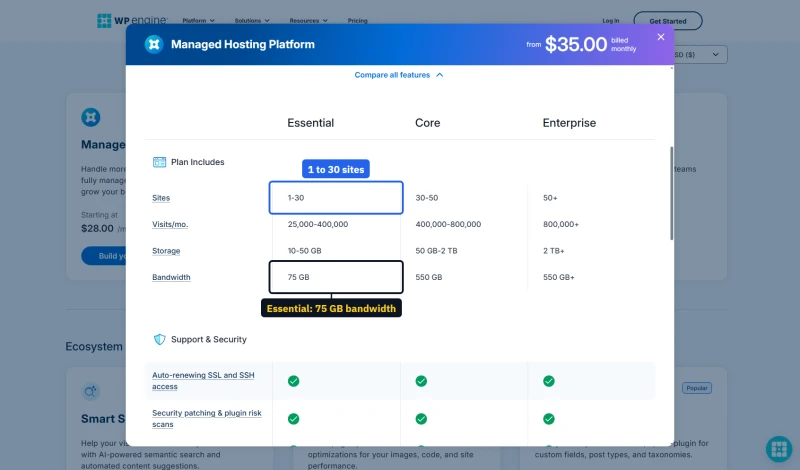Open the Visits/mo. feature link

[x=170, y=225]
